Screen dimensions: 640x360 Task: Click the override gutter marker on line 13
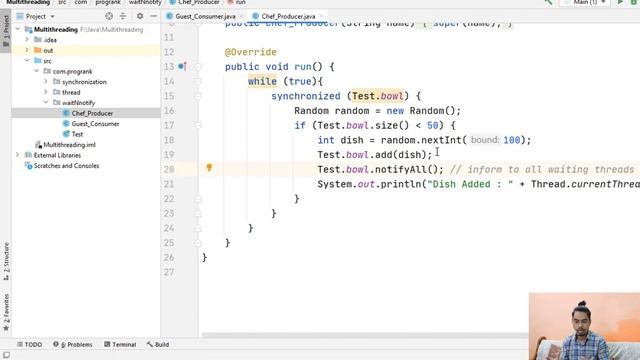pyautogui.click(x=182, y=66)
